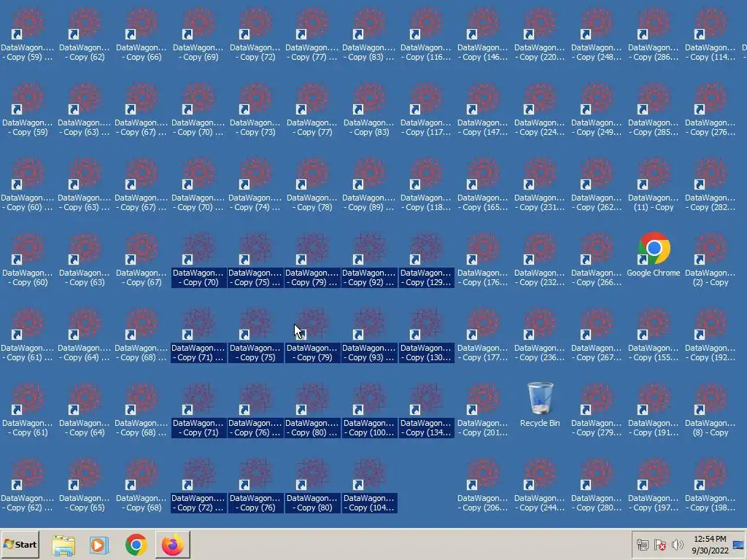Open the volume control in tray
The image size is (747, 560).
pos(677,545)
